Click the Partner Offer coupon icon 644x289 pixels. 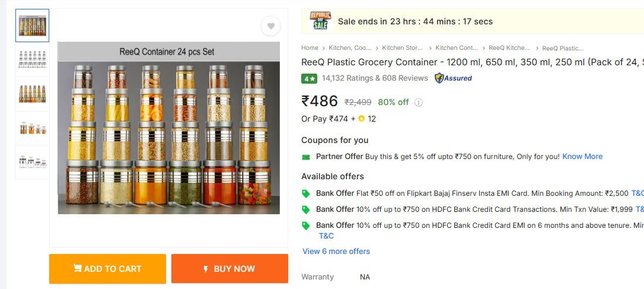pyautogui.click(x=306, y=157)
